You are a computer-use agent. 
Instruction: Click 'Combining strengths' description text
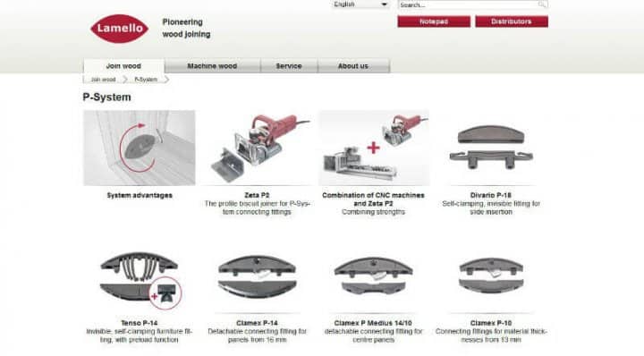(x=373, y=212)
